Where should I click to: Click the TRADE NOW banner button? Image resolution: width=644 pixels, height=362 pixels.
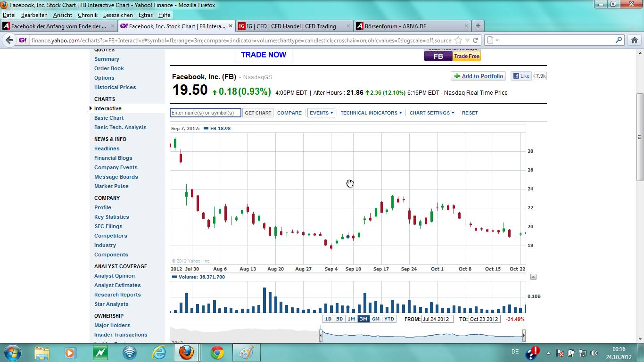264,55
